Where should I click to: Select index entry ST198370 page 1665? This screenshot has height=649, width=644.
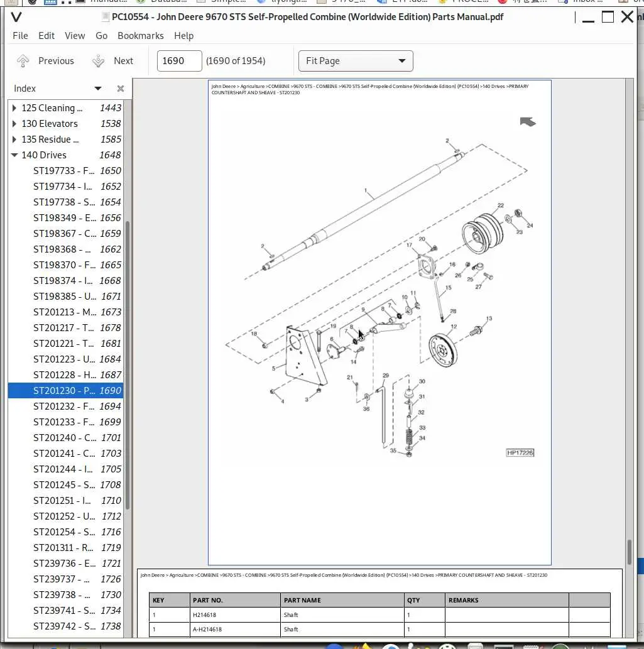pos(65,265)
